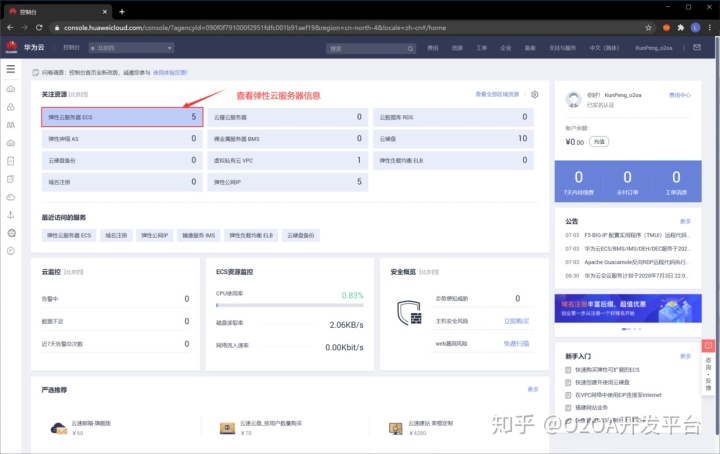Open the 弹性负载均衡 ELB resource tile
Viewport: 720px width, 454px height.
[453, 160]
